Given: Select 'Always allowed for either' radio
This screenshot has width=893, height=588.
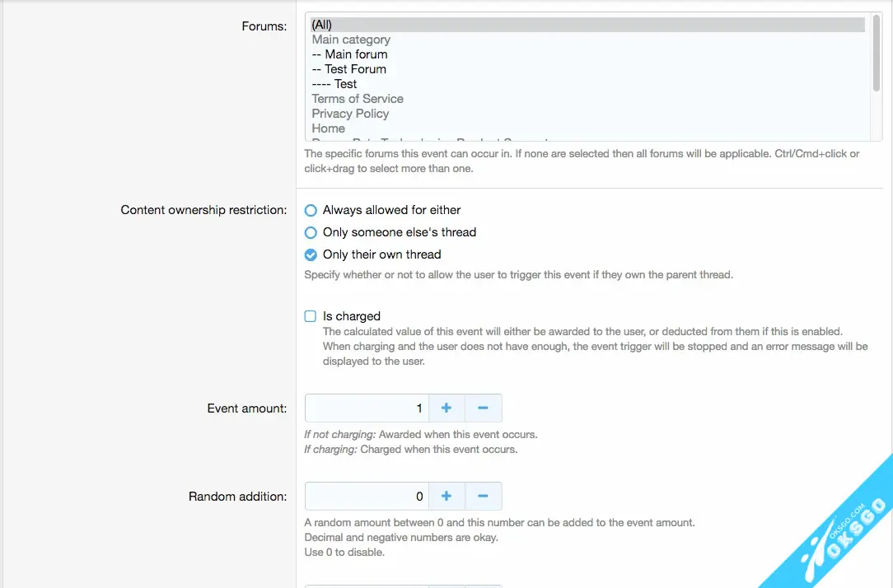Looking at the screenshot, I should (x=311, y=211).
